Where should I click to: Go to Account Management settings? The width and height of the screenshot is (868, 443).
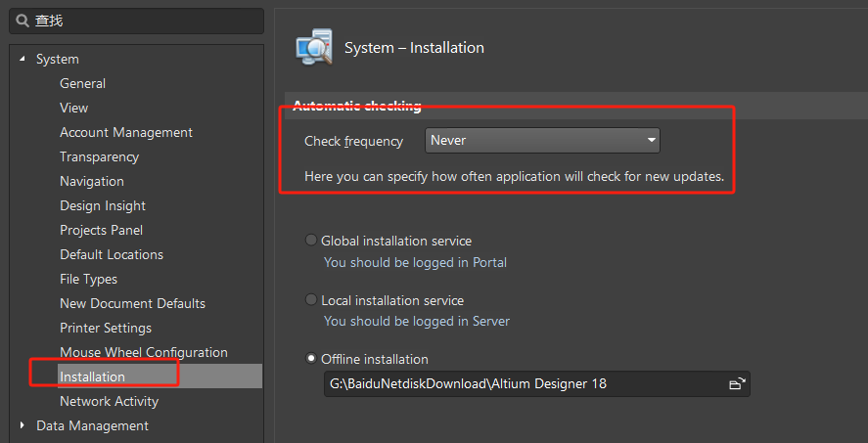[125, 133]
